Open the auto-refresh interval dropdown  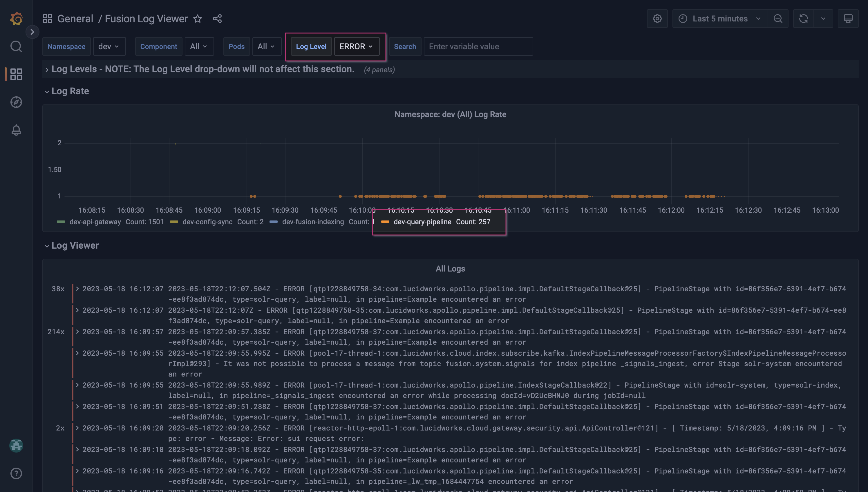click(x=823, y=18)
